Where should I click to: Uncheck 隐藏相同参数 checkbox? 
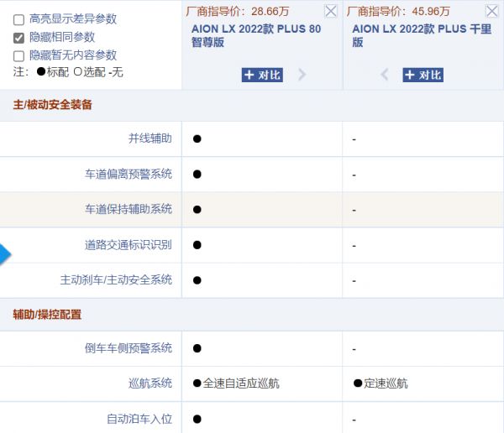(x=18, y=38)
